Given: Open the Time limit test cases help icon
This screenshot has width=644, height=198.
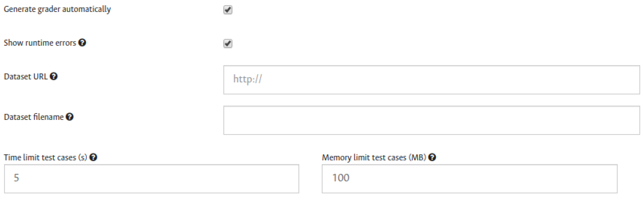Looking at the screenshot, I should pyautogui.click(x=93, y=157).
